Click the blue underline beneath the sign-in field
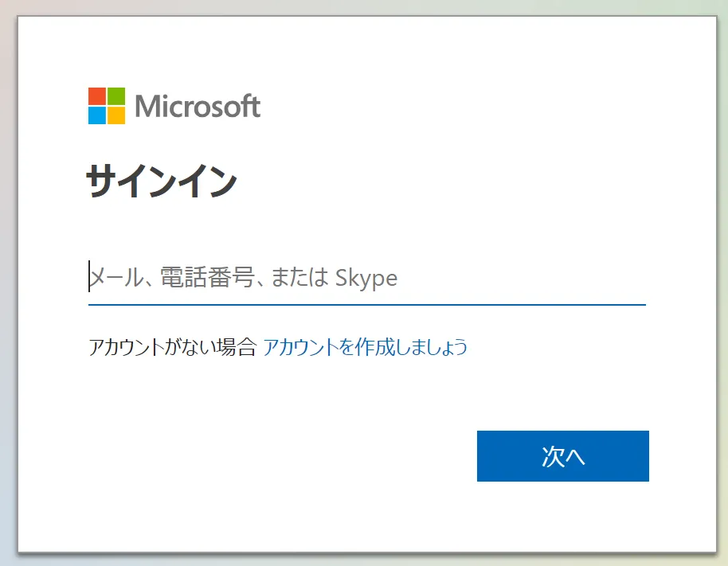 point(366,305)
